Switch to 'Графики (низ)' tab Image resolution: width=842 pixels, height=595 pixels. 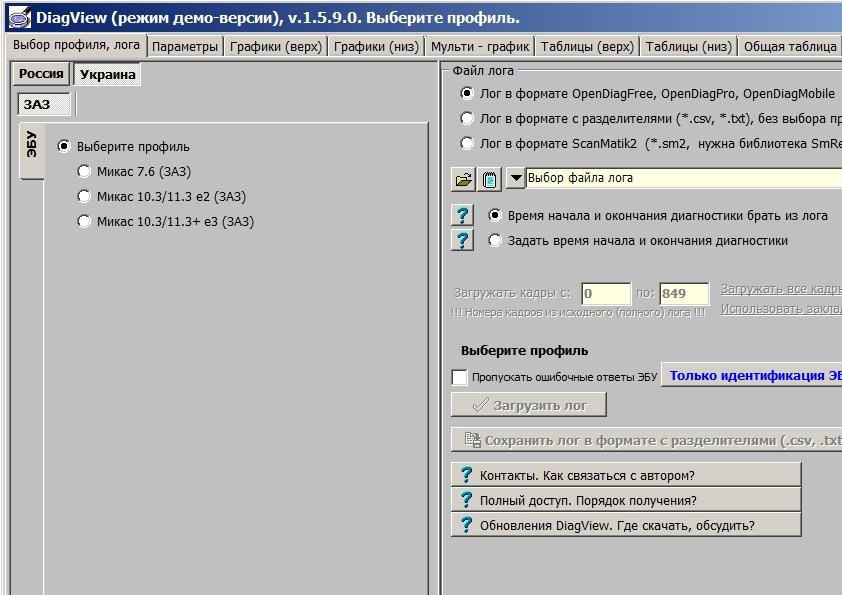tap(376, 47)
